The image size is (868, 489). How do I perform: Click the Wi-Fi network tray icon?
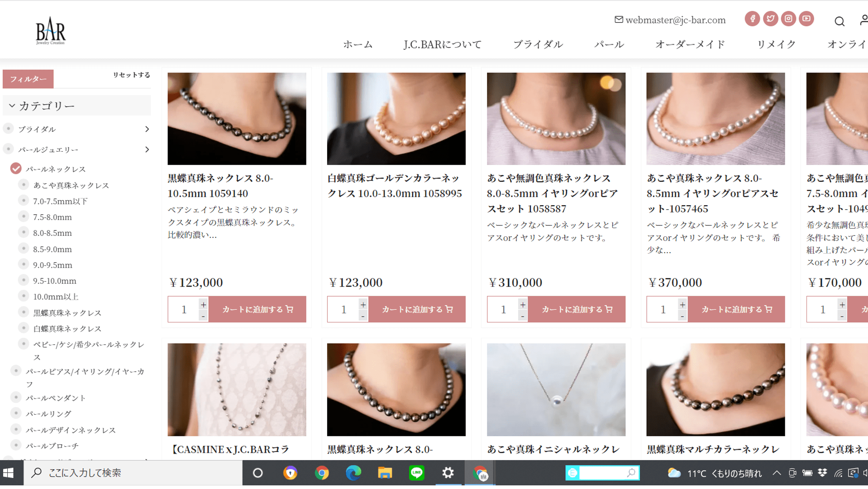tap(838, 473)
